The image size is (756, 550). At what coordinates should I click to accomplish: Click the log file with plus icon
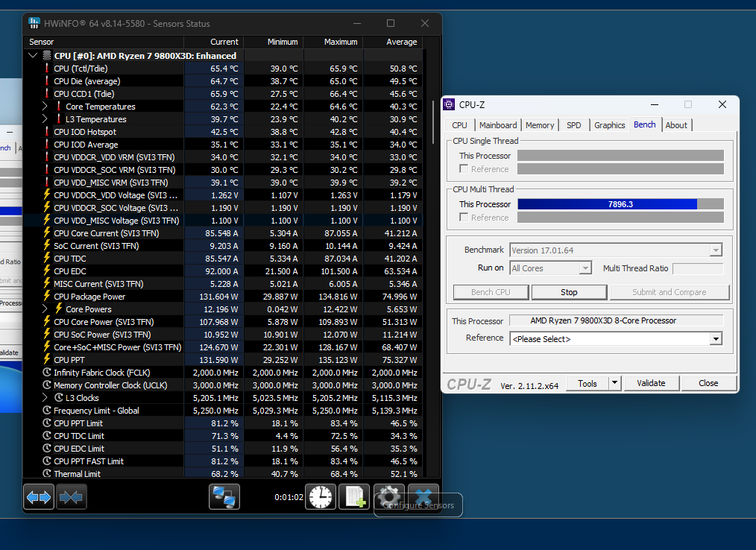(354, 497)
